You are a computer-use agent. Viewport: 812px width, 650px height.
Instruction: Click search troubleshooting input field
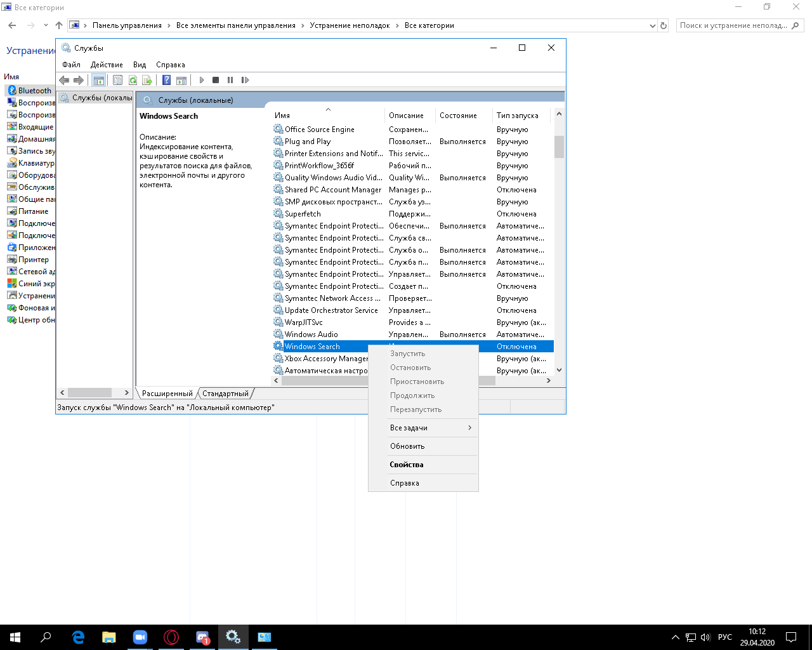click(733, 25)
